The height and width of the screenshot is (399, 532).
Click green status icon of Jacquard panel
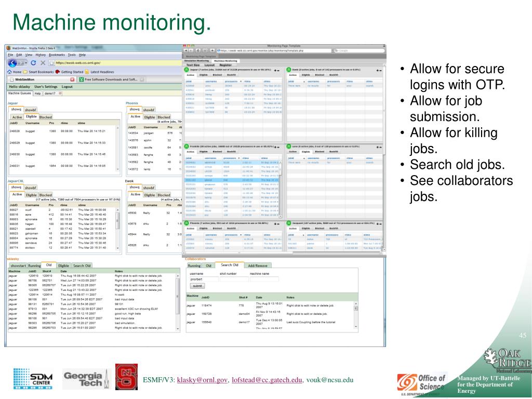click(x=289, y=223)
